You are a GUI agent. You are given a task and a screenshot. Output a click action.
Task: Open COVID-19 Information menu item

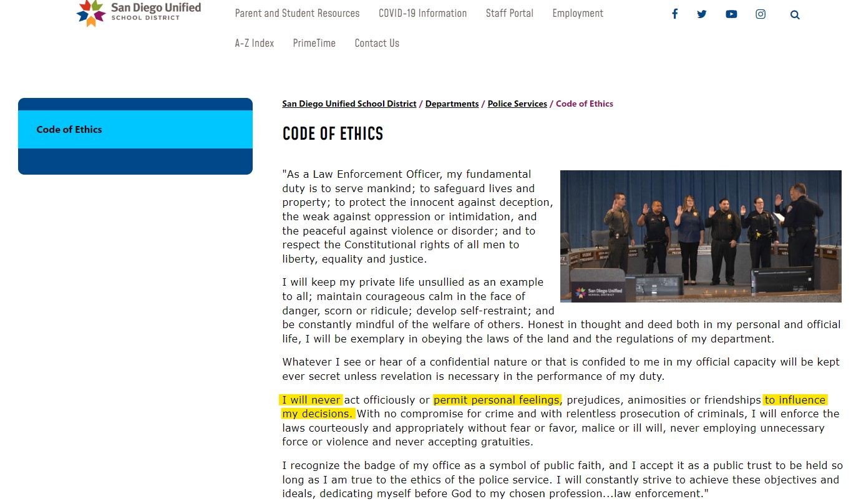point(422,13)
